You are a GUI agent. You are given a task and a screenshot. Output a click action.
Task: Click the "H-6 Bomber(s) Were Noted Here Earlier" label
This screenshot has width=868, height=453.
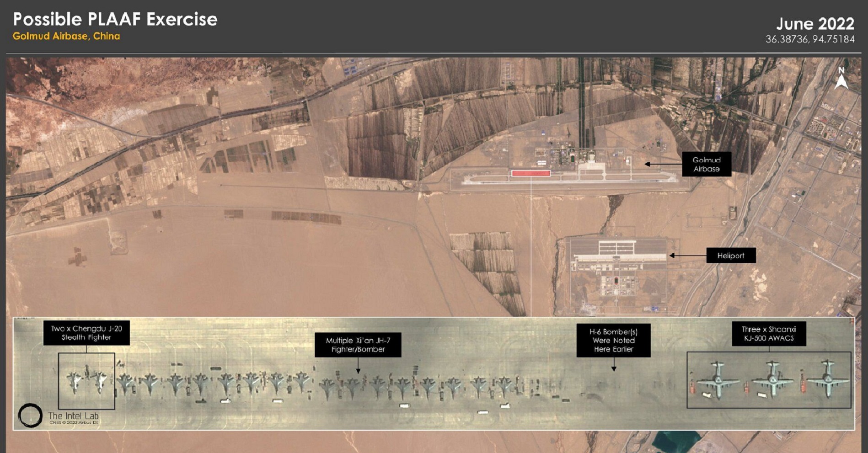pyautogui.click(x=613, y=340)
